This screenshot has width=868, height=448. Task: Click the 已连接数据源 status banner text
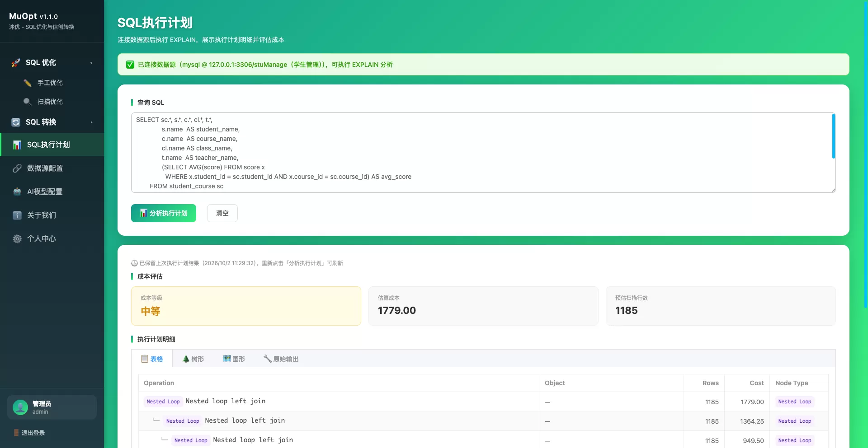coord(265,65)
